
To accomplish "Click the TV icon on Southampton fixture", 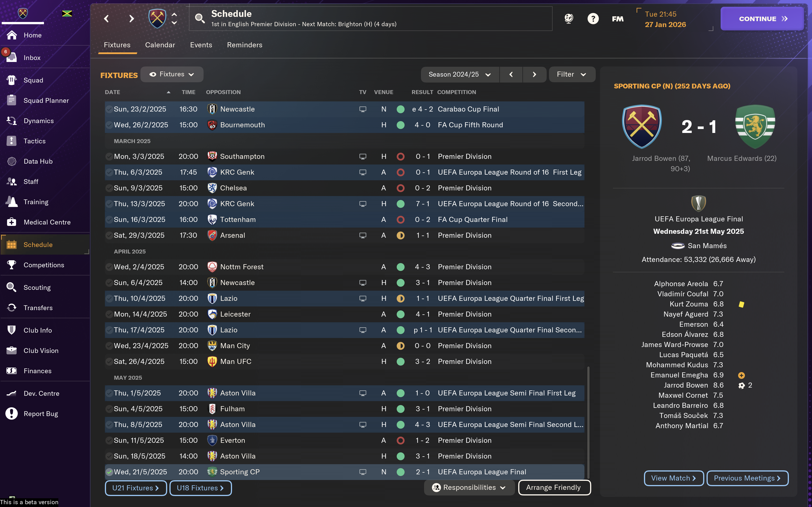I will (363, 156).
